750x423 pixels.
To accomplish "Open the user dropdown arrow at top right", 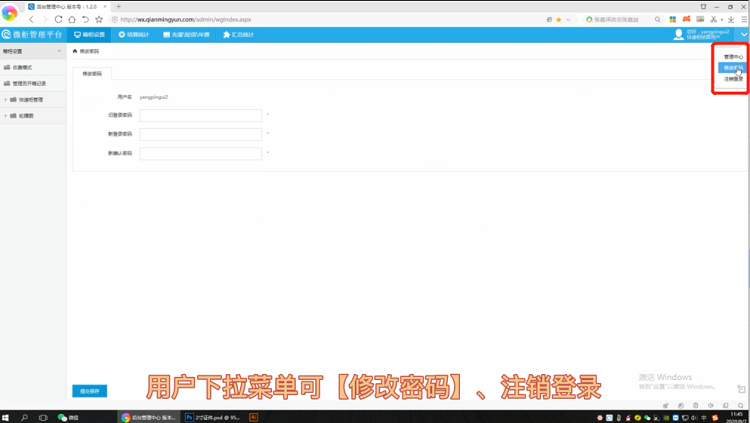I will tap(743, 35).
